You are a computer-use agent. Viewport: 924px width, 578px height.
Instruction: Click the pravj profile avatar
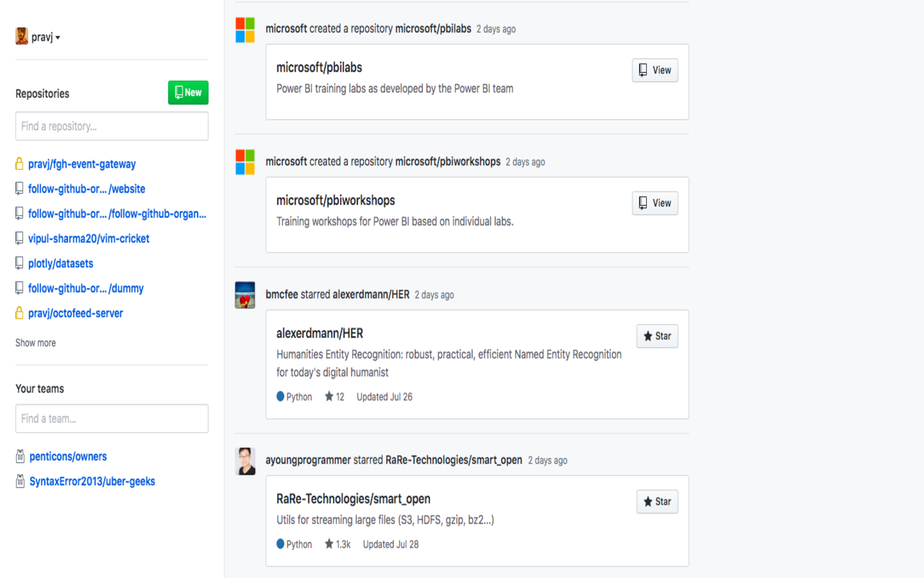(x=22, y=36)
